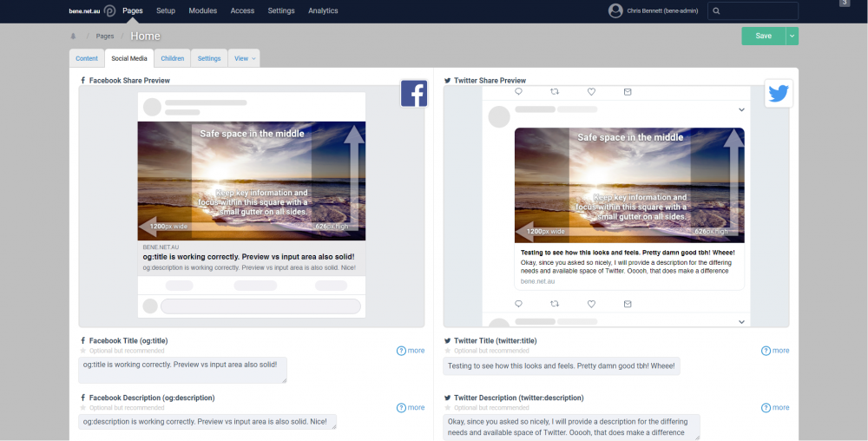Click inside the Facebook Title text field
Image resolution: width=868 pixels, height=441 pixels.
coord(182,369)
